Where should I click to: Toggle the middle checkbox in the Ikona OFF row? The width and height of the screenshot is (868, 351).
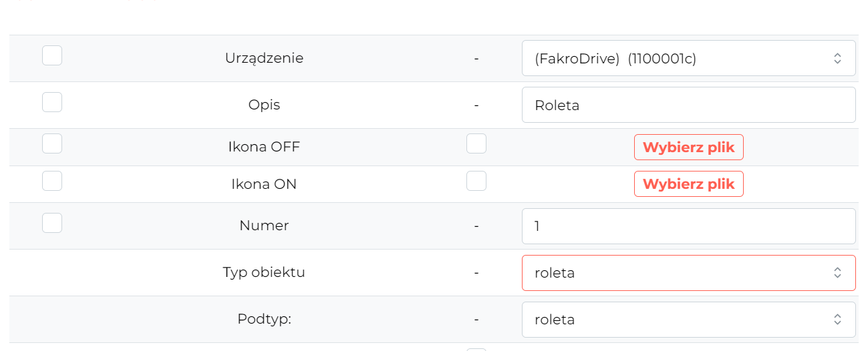click(x=476, y=143)
